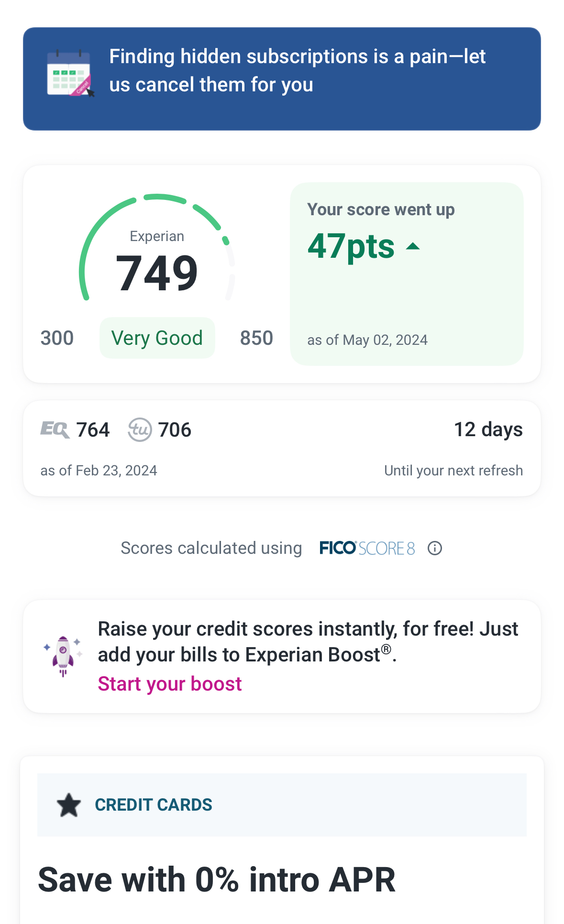The image size is (564, 924).
Task: Tap 12 days until next refresh
Action: 488,429
